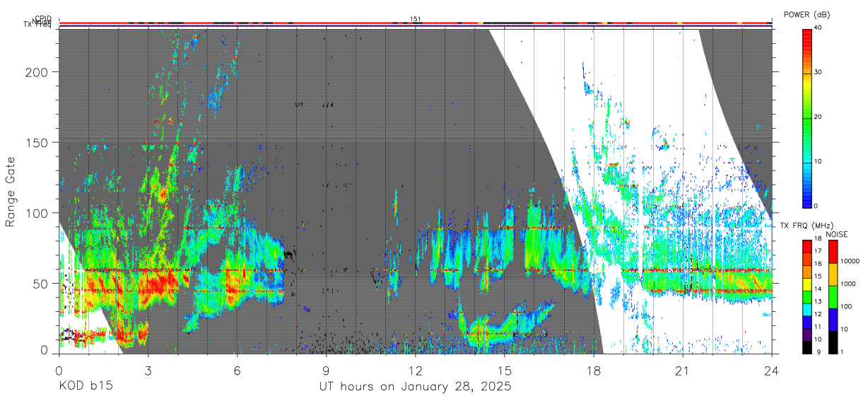Click the power color scale bar
The image size is (868, 401).
pos(807,117)
